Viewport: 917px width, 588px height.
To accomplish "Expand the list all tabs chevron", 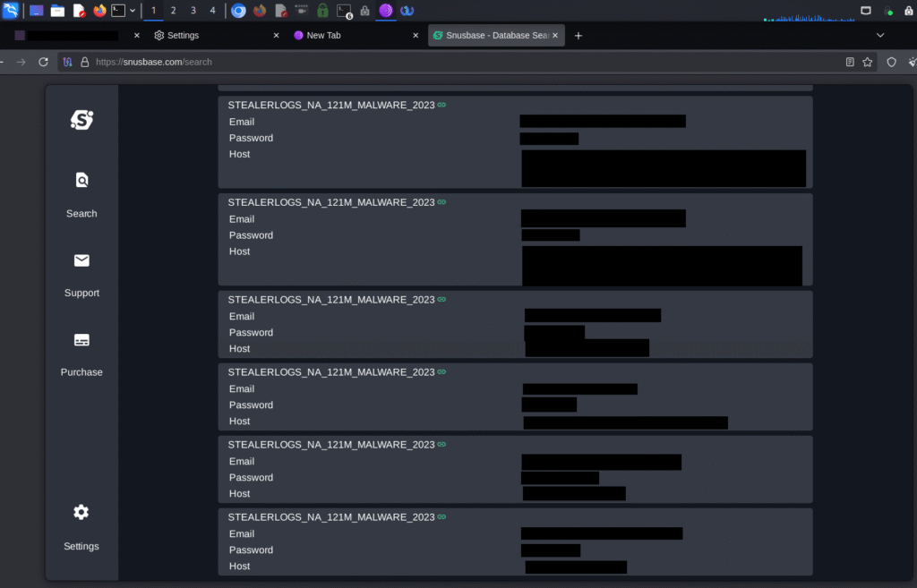I will point(880,35).
